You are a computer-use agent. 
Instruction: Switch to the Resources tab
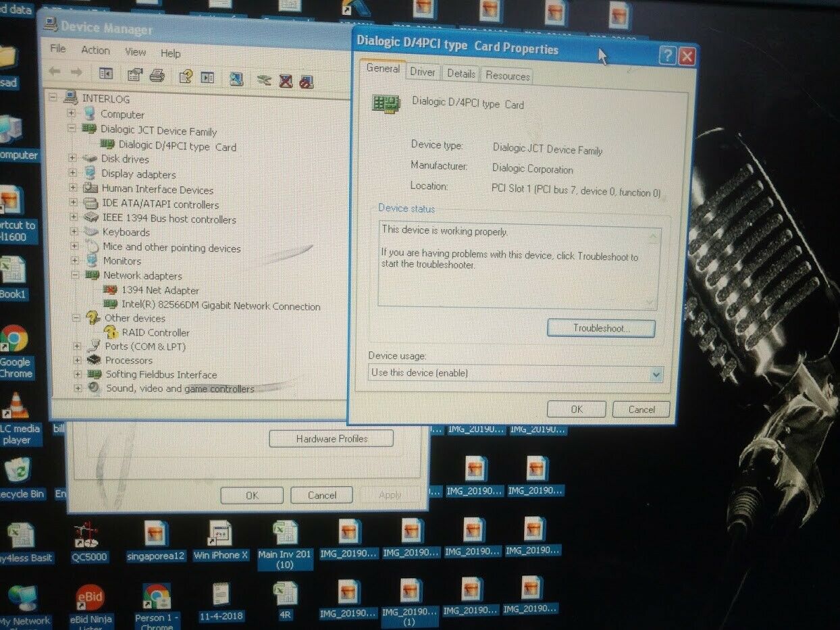point(507,76)
